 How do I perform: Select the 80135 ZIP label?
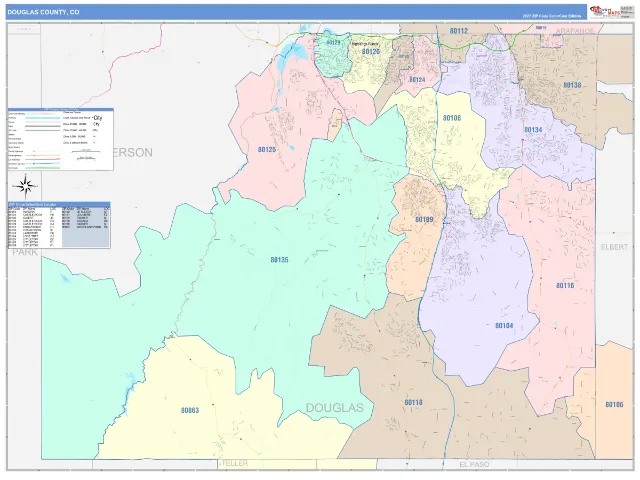point(280,260)
